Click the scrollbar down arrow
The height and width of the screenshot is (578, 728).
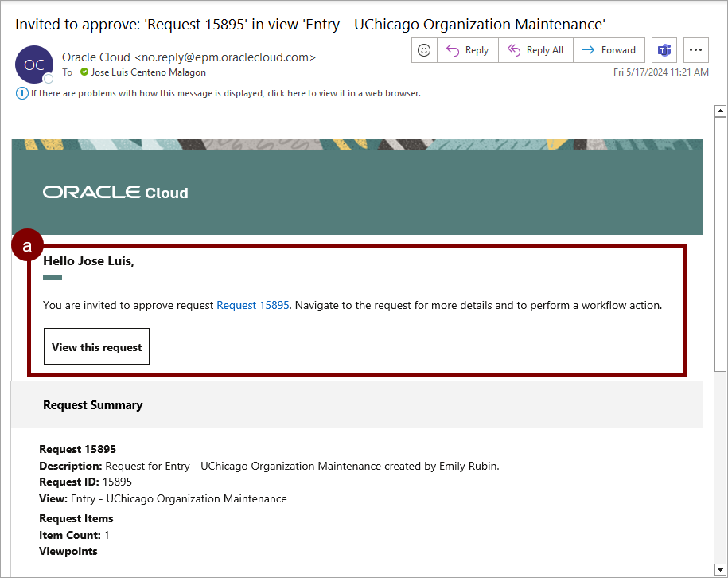point(721,571)
